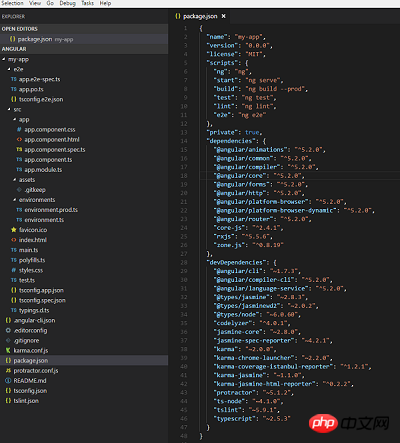The height and width of the screenshot is (443, 400).
Task: Click git icon of .gitignore
Action: [8, 340]
